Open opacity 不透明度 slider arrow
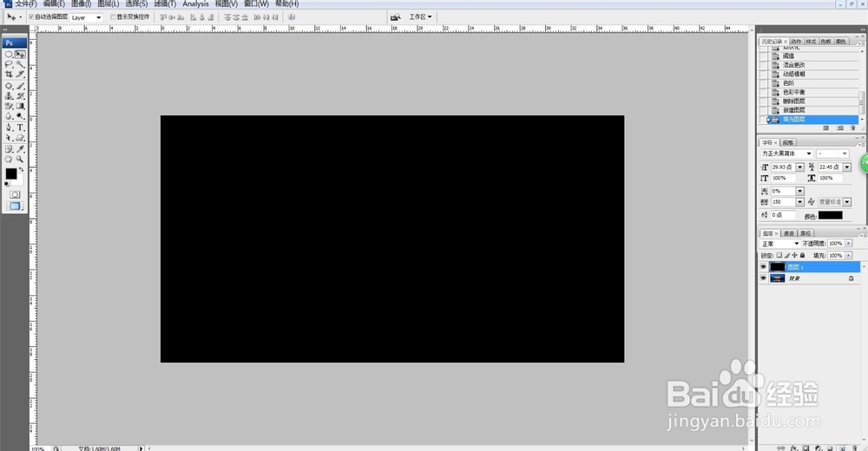Screen dimensions: 868x451 pos(849,244)
